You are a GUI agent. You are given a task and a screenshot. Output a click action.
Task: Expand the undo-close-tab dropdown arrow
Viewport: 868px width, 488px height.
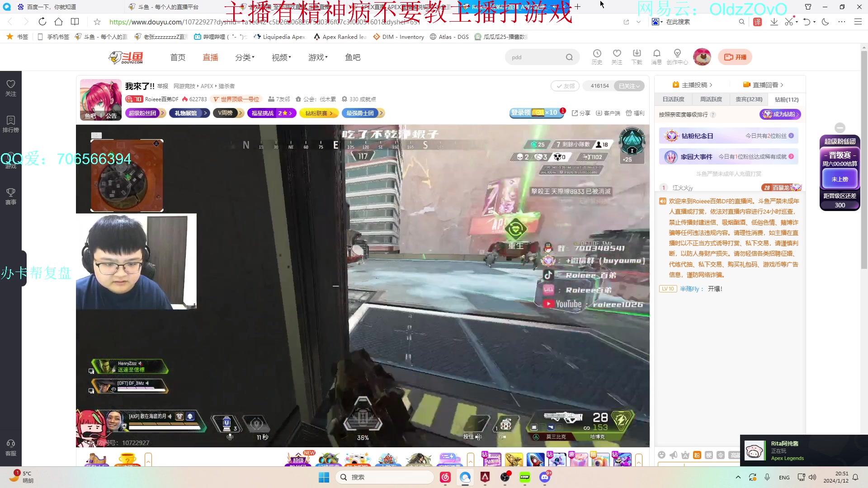815,22
